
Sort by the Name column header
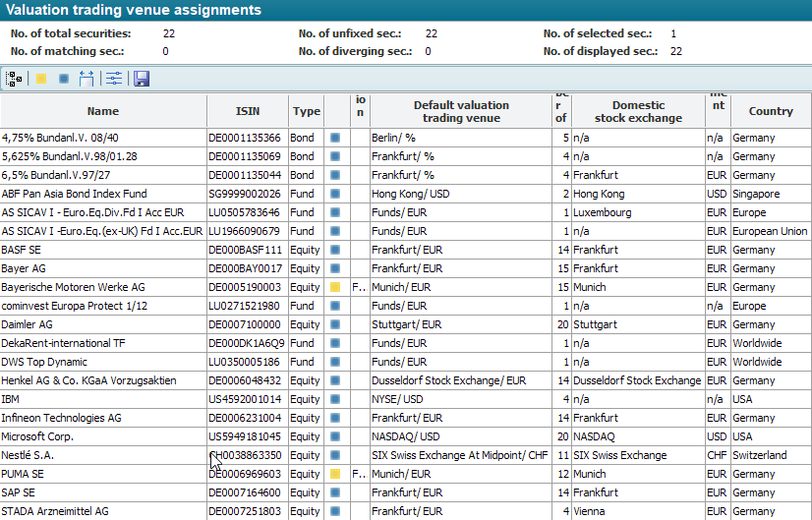click(x=103, y=111)
